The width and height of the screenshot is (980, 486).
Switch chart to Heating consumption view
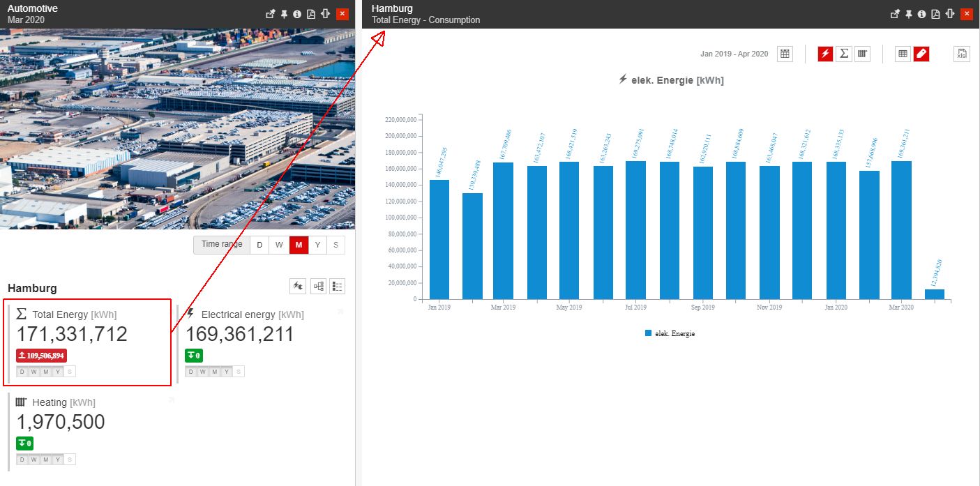point(862,54)
